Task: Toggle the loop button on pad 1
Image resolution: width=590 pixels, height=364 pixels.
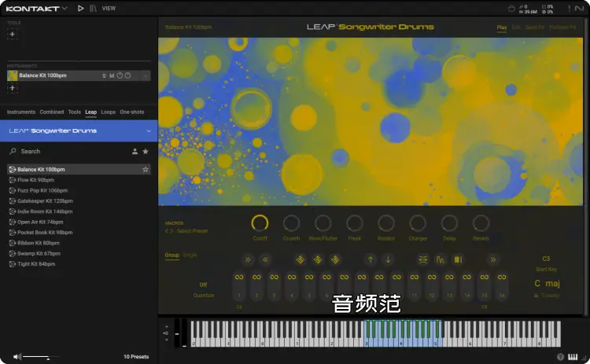Action: 238,278
